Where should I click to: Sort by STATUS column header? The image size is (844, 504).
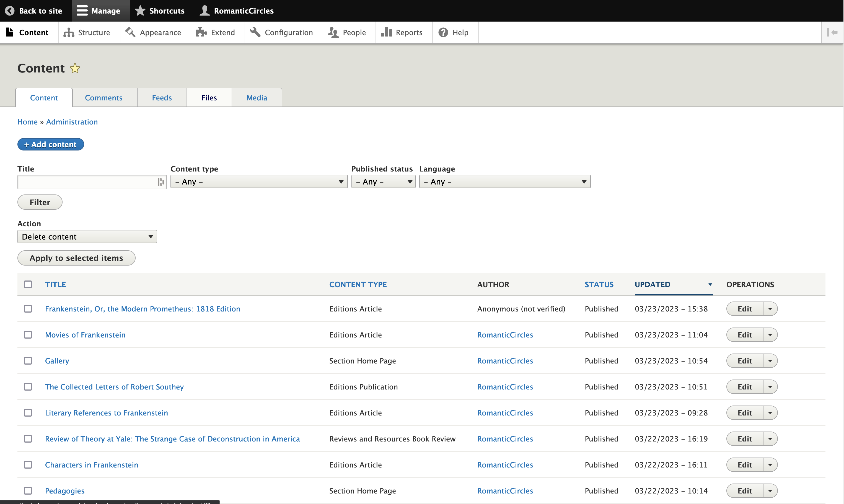(x=599, y=284)
